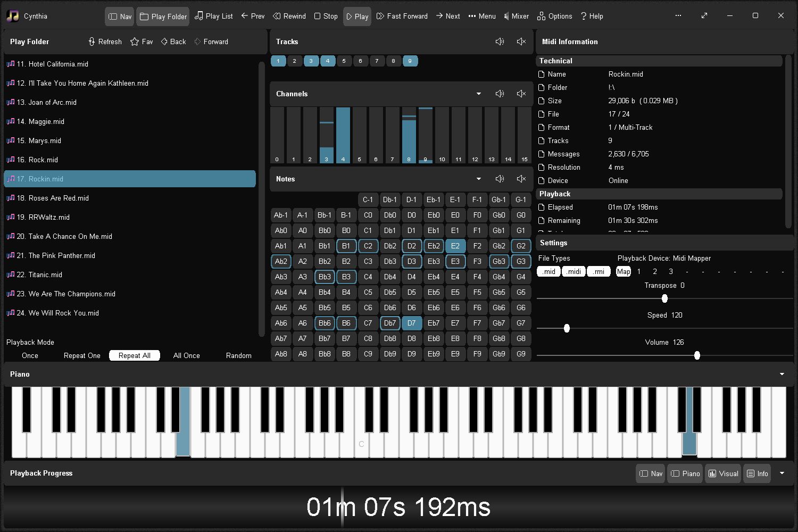
Task: Click the Volume slider handle
Action: [x=697, y=355]
